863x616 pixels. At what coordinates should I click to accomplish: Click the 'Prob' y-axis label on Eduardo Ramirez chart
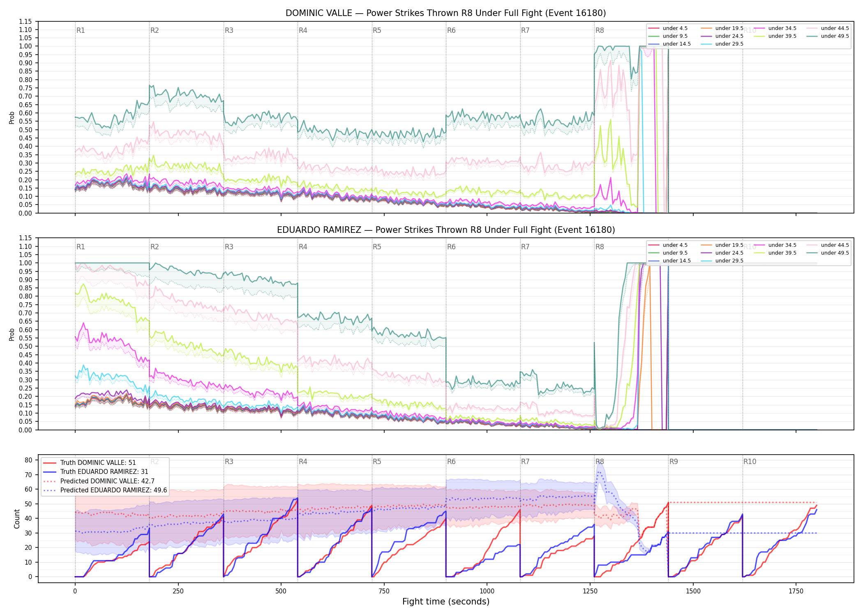coord(12,334)
